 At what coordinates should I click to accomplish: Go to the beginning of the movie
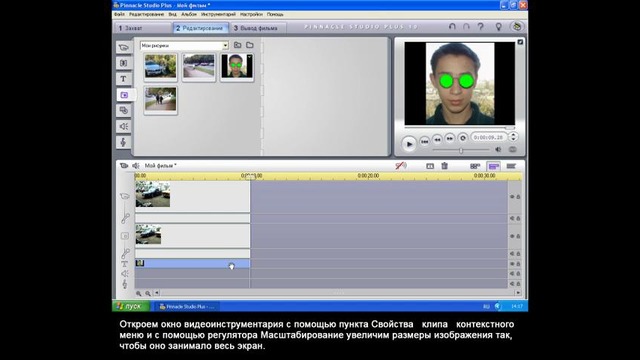pos(424,141)
